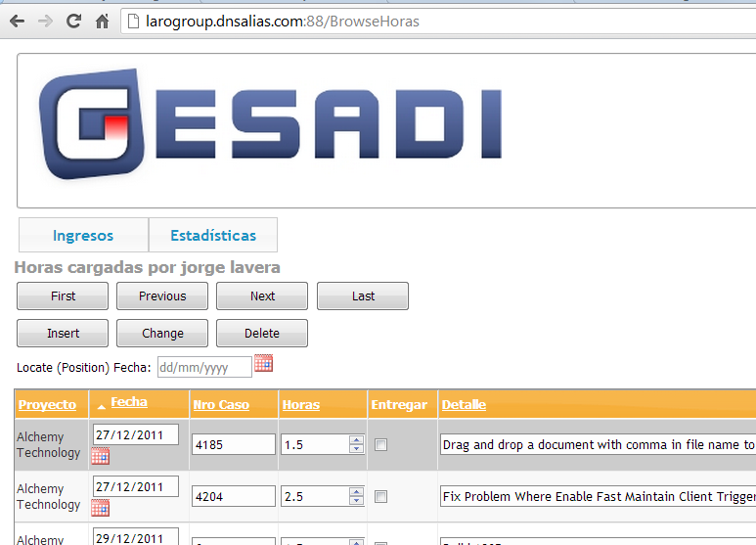Sort by the Proyecto column header
The height and width of the screenshot is (545, 756).
(x=47, y=405)
